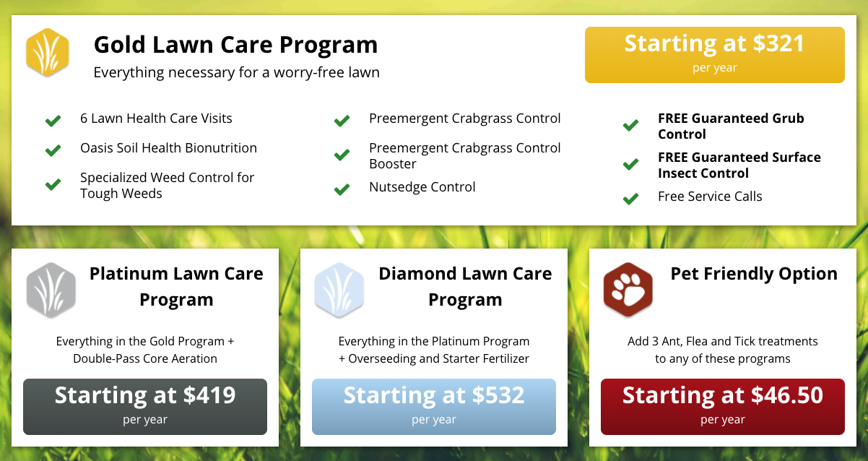Click the silver Platinum program grass icon
The height and width of the screenshot is (461, 868).
(51, 290)
